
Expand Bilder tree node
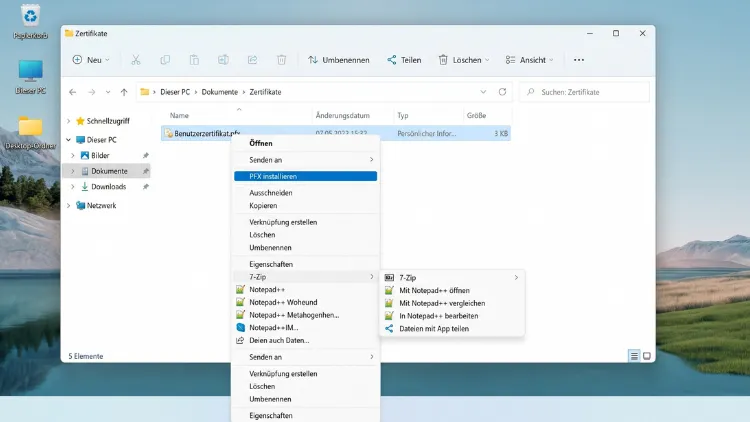[73, 155]
